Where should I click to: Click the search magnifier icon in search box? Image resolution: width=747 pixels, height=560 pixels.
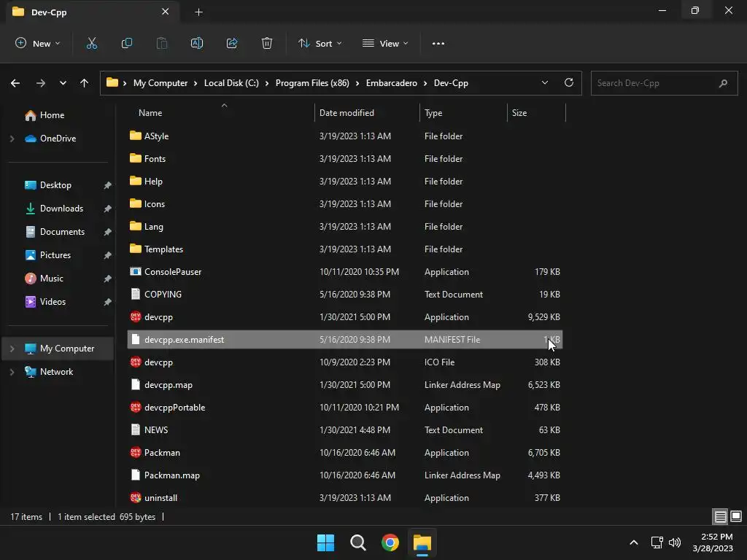(723, 83)
